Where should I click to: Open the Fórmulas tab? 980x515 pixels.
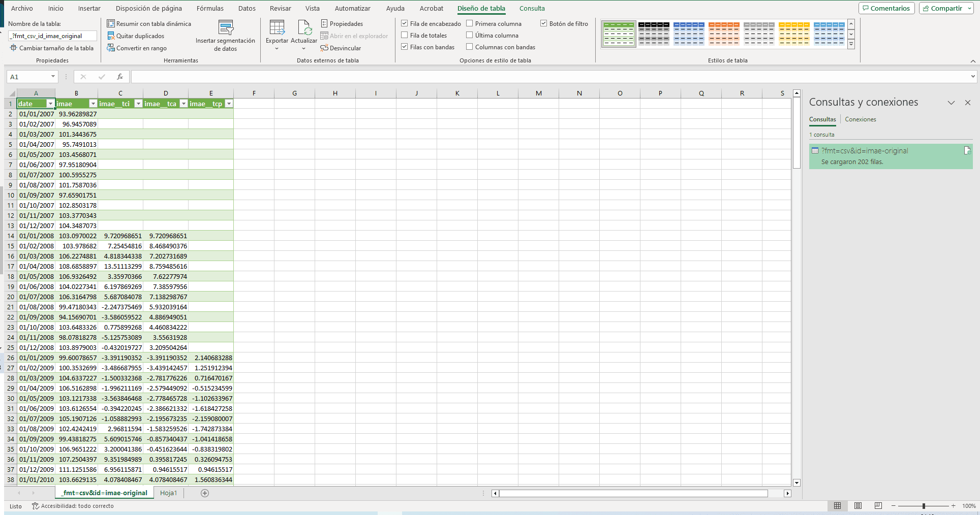210,8
